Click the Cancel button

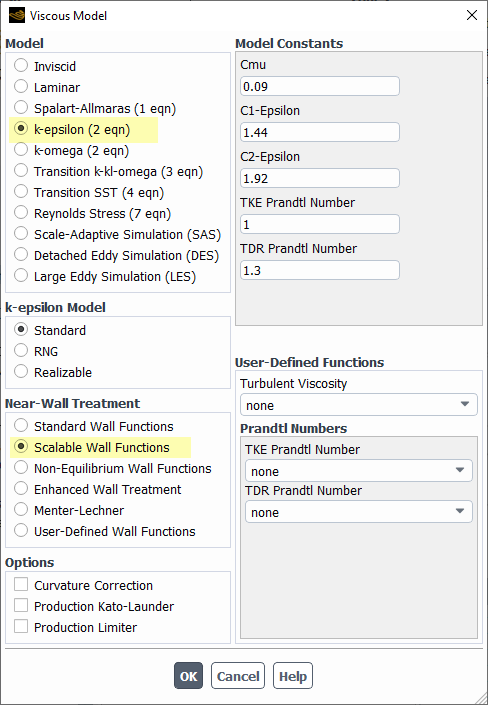238,676
